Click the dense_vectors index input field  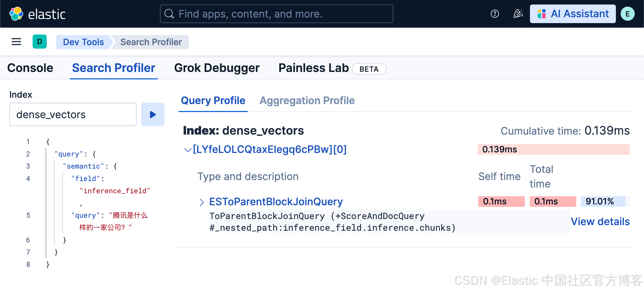tap(73, 114)
